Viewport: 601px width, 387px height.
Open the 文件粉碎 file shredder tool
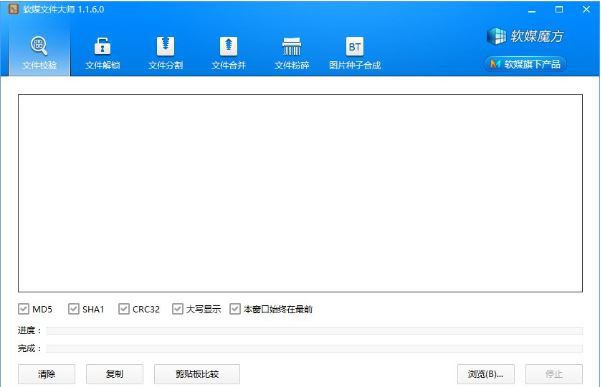click(x=292, y=53)
